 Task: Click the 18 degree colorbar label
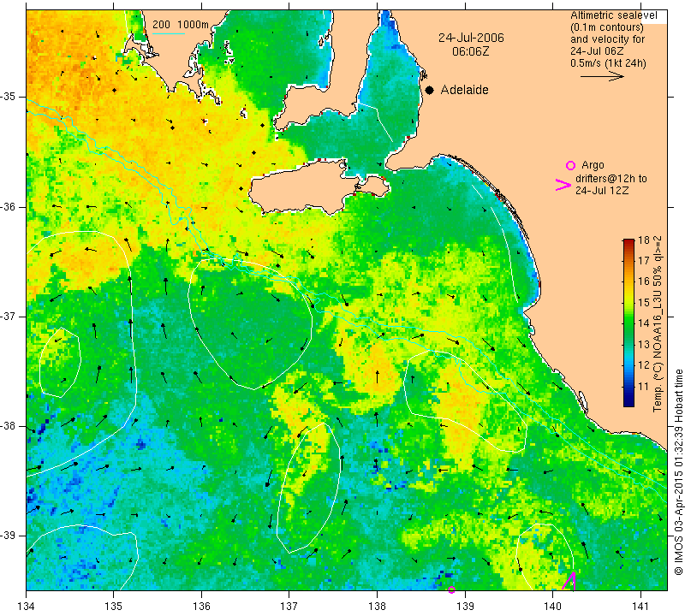tap(644, 240)
